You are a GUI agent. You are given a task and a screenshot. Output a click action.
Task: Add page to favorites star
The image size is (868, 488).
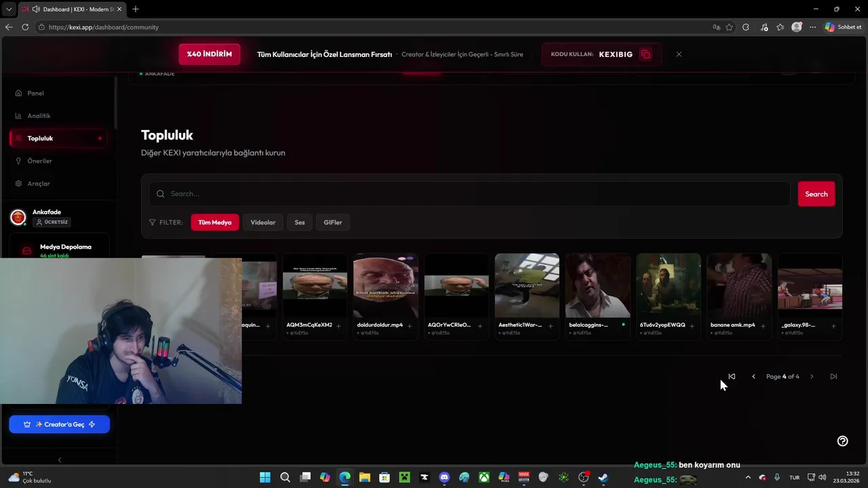click(x=730, y=27)
